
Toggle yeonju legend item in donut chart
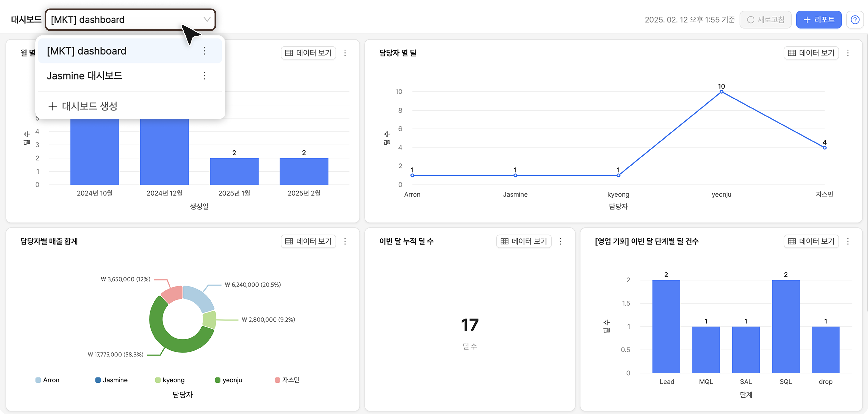228,380
